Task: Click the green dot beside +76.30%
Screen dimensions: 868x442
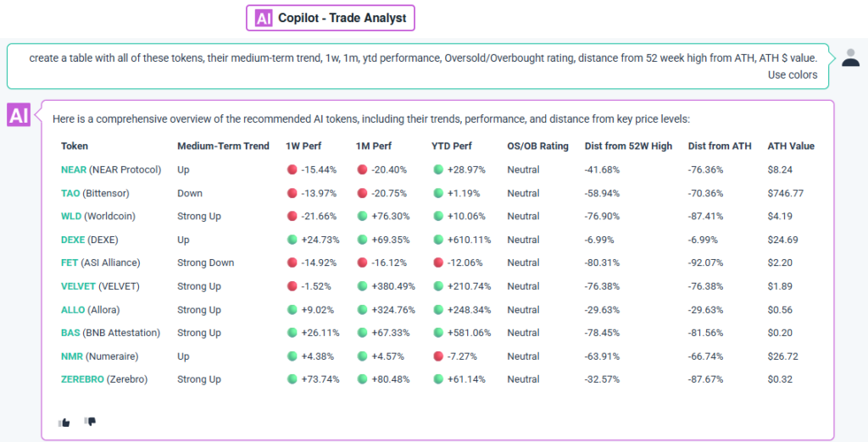Action: click(x=363, y=216)
